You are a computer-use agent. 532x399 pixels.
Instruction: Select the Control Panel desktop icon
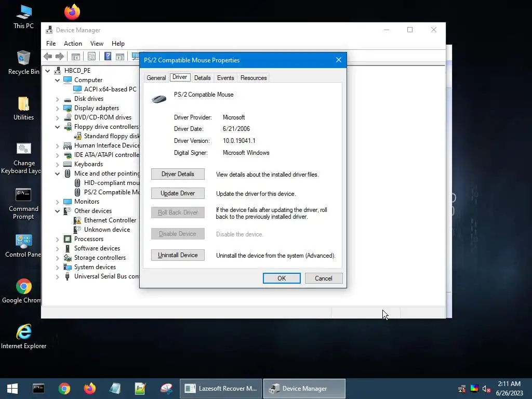point(23,246)
